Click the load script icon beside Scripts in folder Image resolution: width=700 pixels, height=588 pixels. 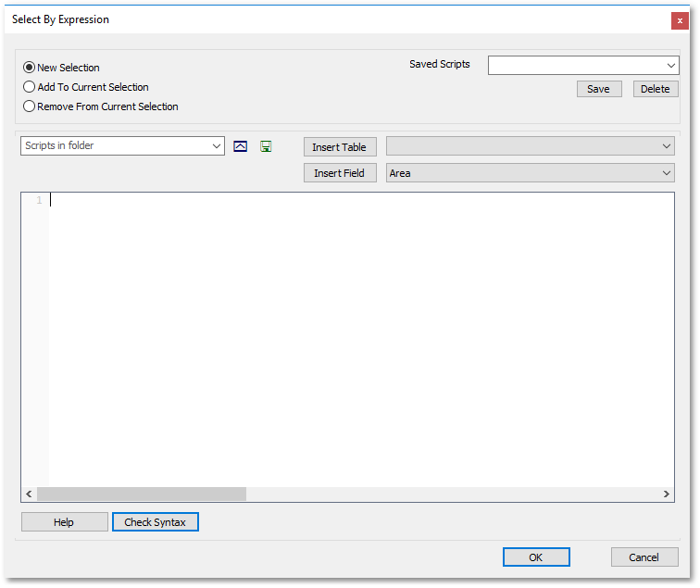point(240,146)
